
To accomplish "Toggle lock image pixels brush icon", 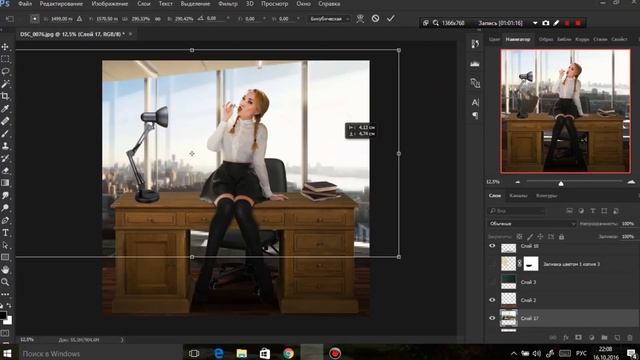I will pyautogui.click(x=530, y=237).
